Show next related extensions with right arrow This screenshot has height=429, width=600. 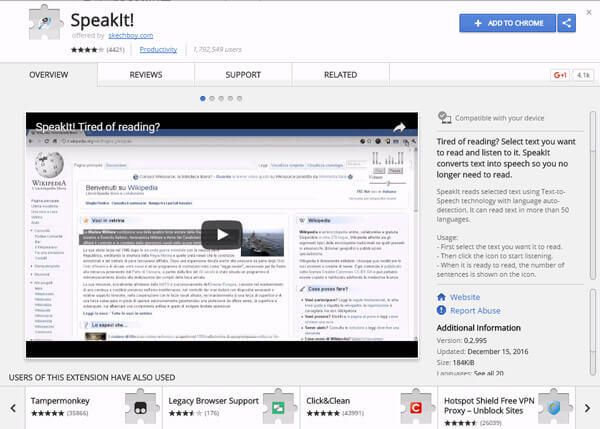click(587, 408)
